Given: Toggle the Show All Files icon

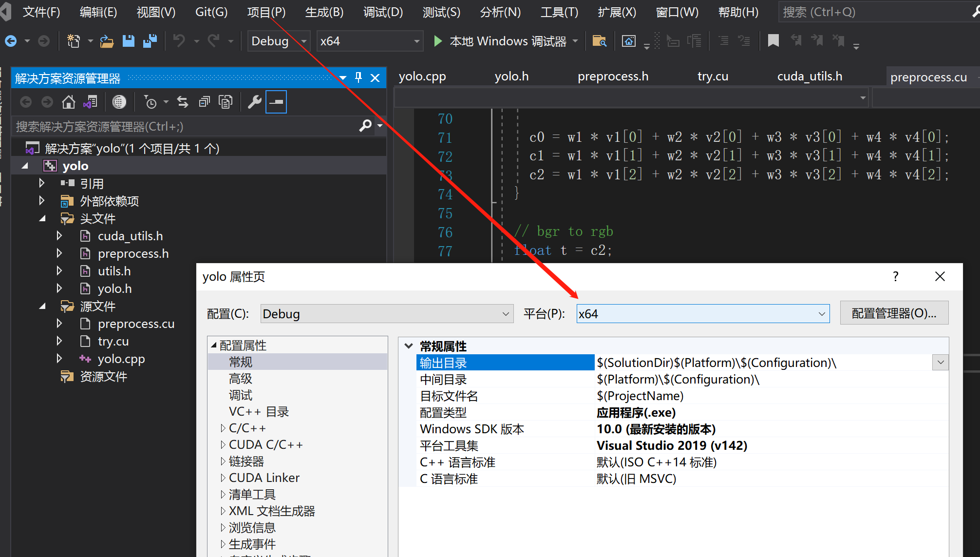Looking at the screenshot, I should pos(226,102).
